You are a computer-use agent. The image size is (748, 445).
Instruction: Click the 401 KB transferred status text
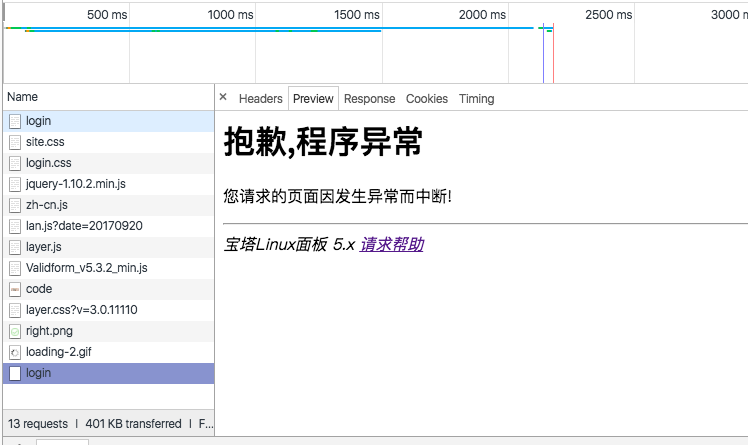coord(134,424)
